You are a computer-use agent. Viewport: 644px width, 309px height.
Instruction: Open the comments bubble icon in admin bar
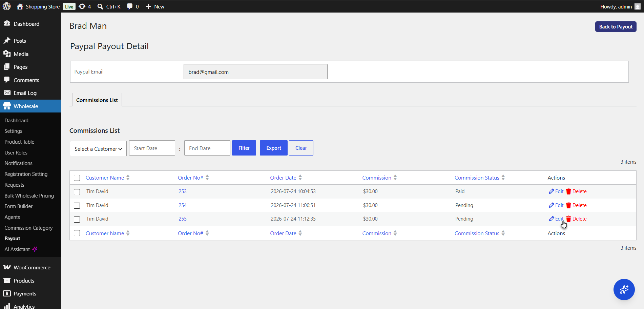coord(129,6)
